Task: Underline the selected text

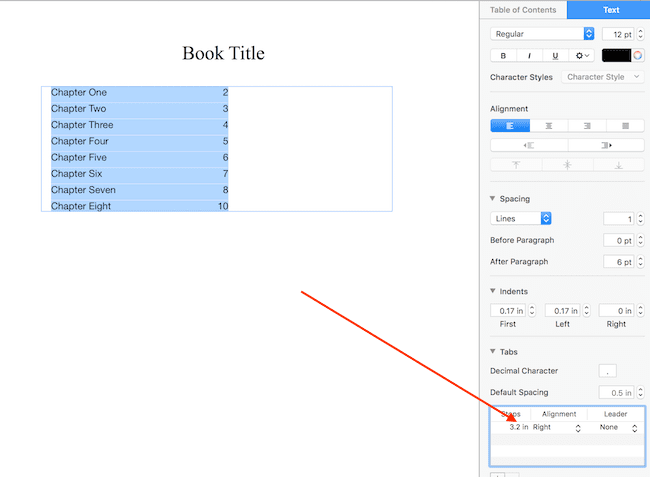Action: [x=555, y=56]
